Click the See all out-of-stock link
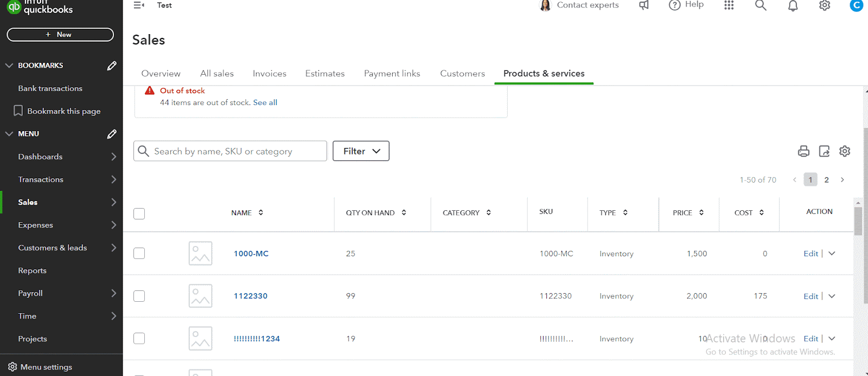868x376 pixels. click(265, 102)
